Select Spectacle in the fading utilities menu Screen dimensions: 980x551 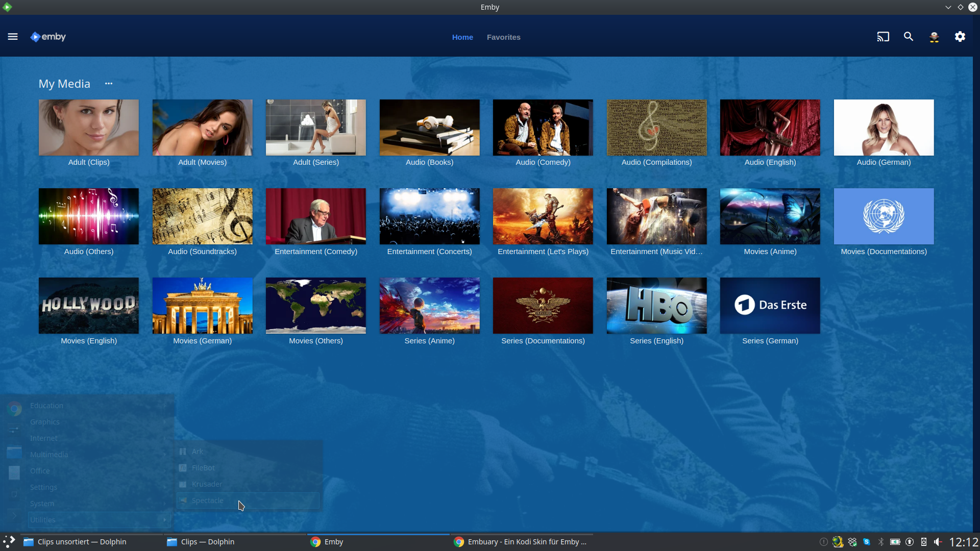click(248, 500)
